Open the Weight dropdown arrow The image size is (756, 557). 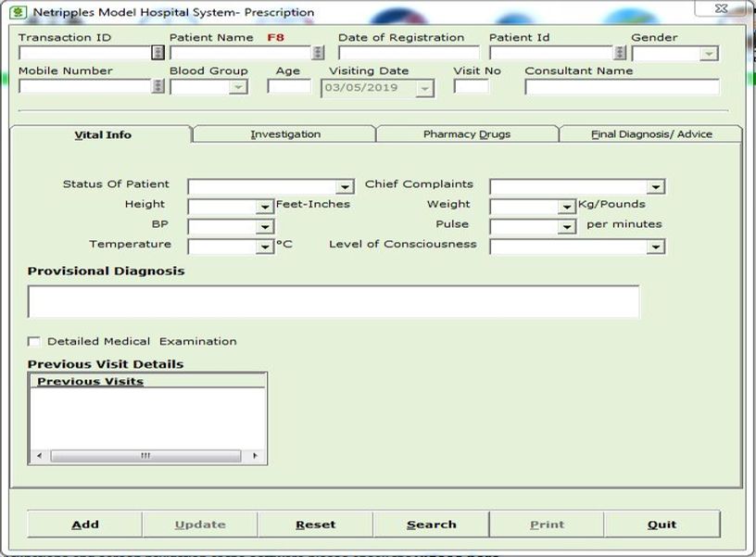566,207
